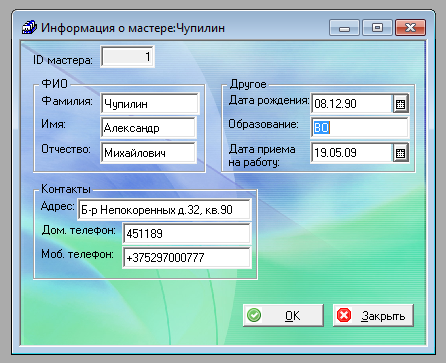Click the Имя: label
Image resolution: width=446 pixels, height=363 pixels.
click(x=53, y=124)
